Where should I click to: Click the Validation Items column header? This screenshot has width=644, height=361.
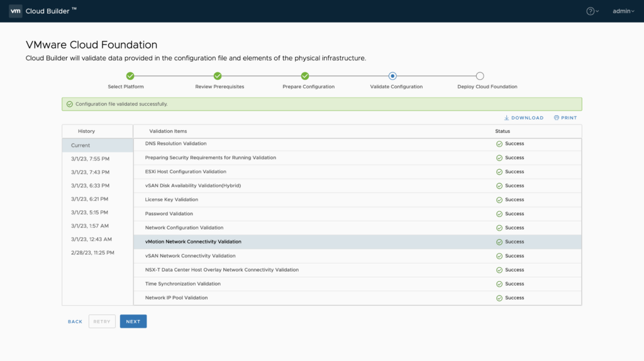coord(168,131)
